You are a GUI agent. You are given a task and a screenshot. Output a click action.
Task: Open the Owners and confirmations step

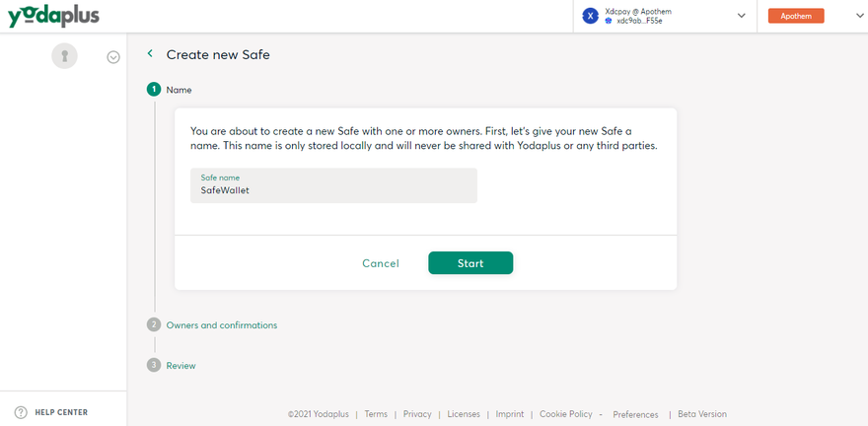pyautogui.click(x=222, y=324)
